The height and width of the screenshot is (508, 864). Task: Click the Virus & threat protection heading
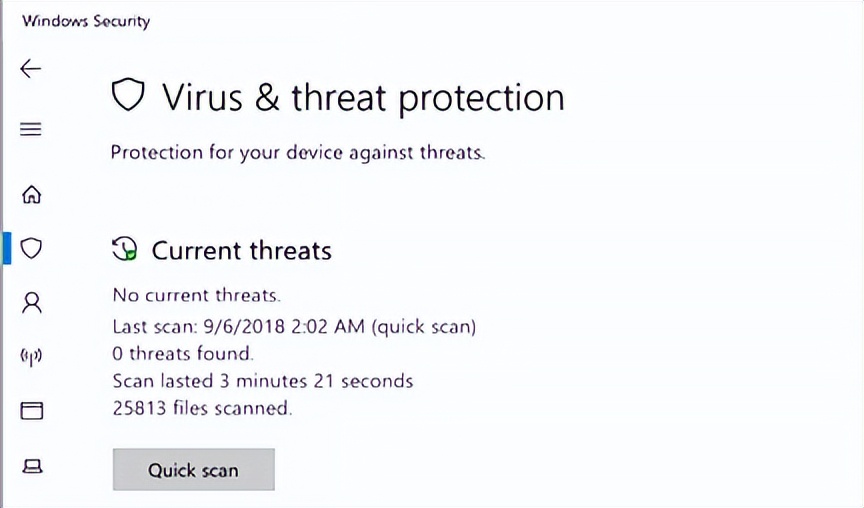pos(362,97)
